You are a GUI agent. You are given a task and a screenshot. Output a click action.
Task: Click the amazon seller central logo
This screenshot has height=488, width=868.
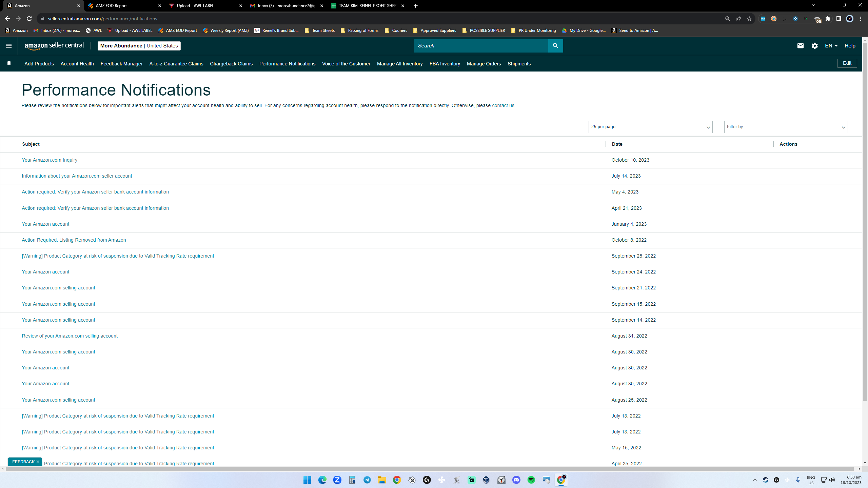click(x=54, y=46)
